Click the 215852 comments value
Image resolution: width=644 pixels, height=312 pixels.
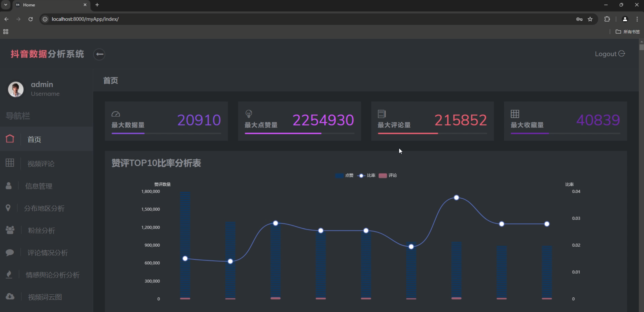pos(461,120)
